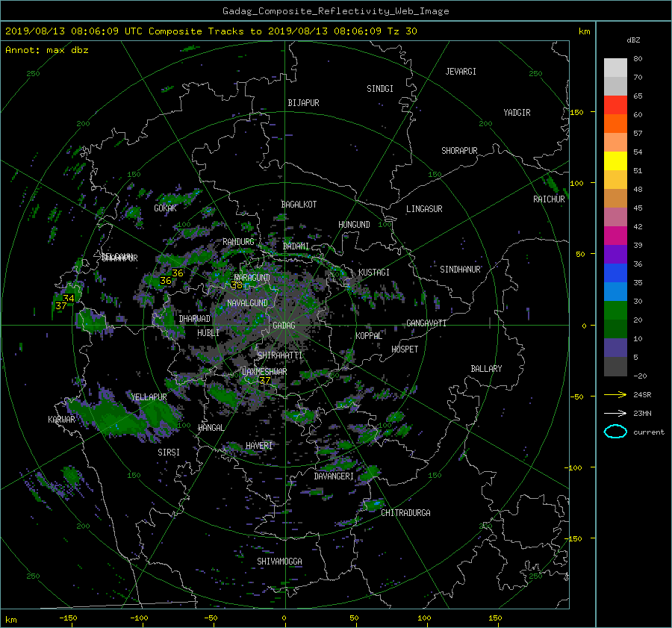Click the 'SHIVAMOGGA' city label

279,562
